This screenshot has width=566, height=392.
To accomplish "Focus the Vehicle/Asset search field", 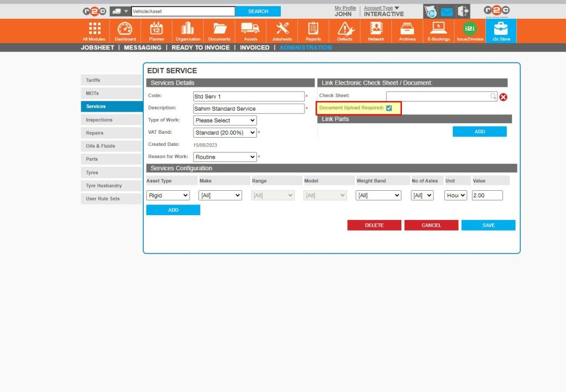I will click(183, 12).
